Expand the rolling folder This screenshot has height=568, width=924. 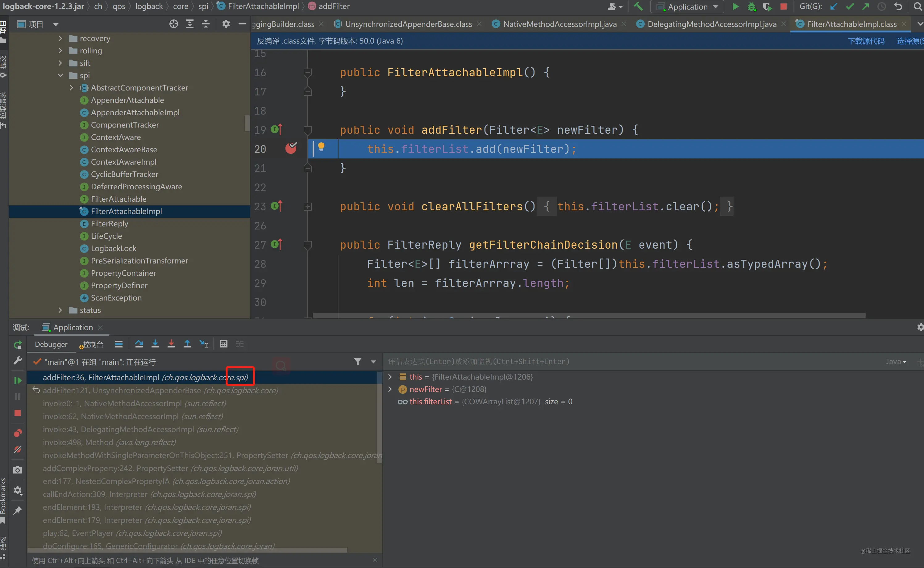[x=60, y=51]
